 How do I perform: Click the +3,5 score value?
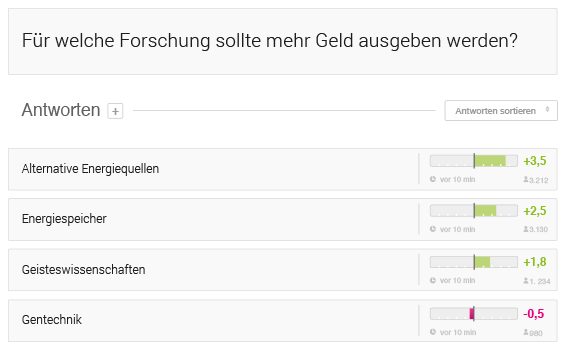pyautogui.click(x=535, y=161)
